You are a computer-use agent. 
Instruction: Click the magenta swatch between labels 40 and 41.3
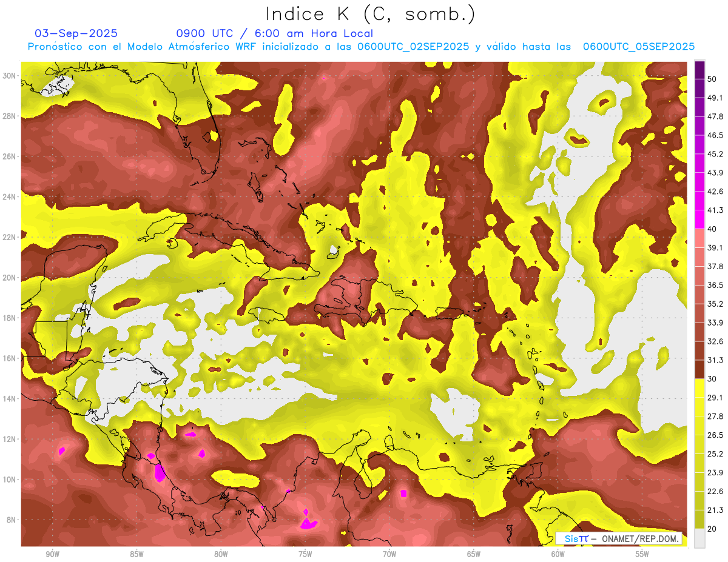click(x=699, y=220)
